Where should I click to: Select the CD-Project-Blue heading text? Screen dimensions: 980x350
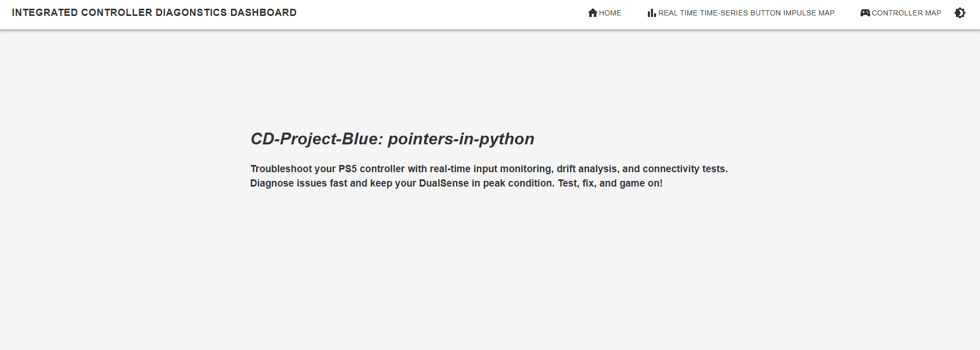pos(317,139)
